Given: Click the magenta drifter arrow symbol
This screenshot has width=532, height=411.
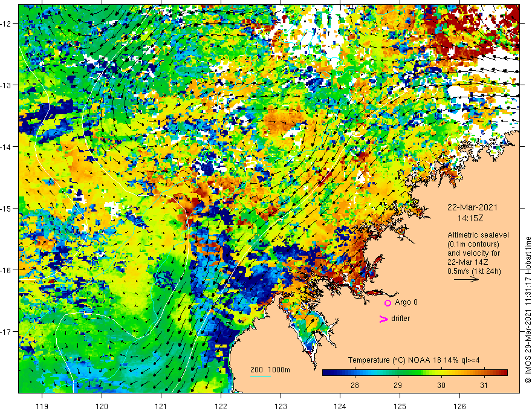Looking at the screenshot, I should (384, 319).
